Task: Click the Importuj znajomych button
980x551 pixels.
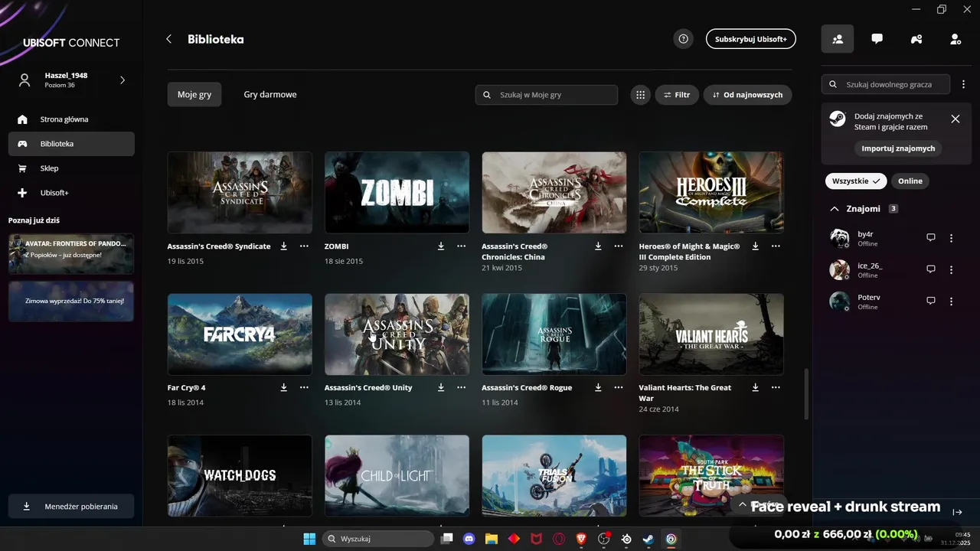Action: (x=898, y=148)
